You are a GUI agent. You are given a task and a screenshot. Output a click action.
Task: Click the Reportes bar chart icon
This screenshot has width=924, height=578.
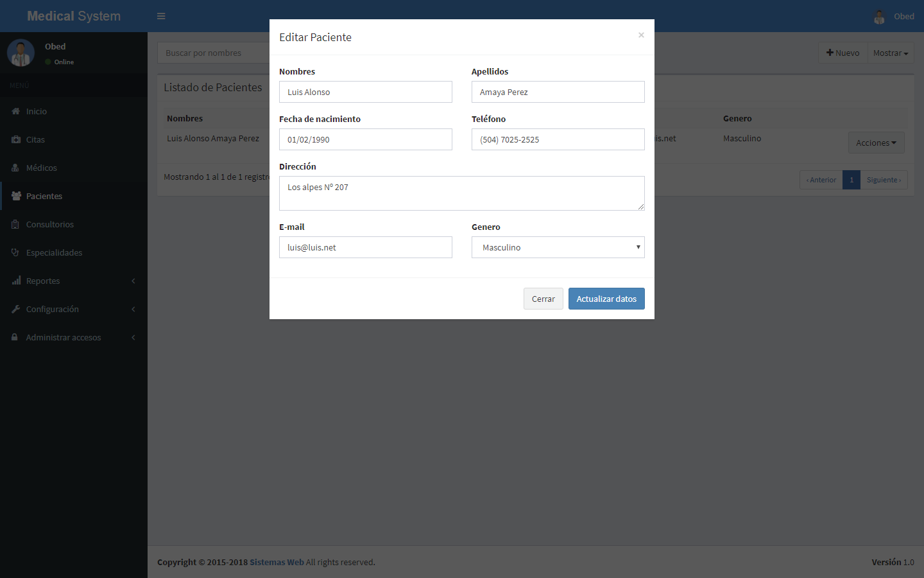click(x=16, y=281)
